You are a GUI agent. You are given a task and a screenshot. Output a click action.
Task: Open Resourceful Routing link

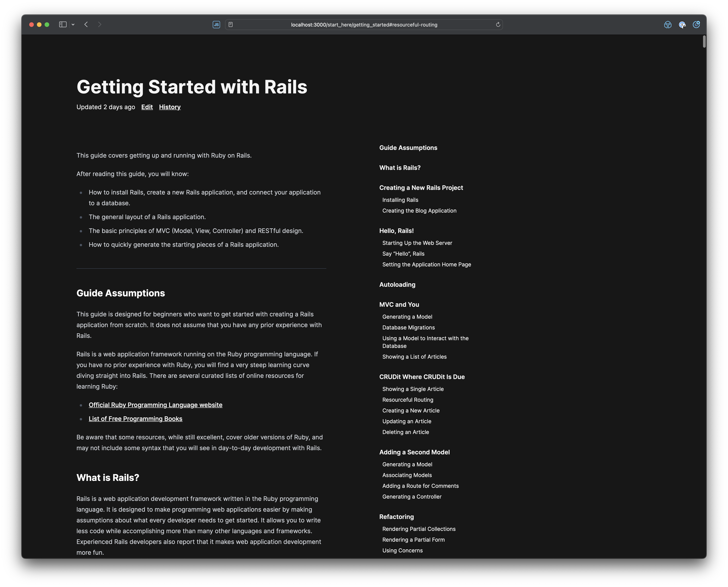(x=407, y=400)
